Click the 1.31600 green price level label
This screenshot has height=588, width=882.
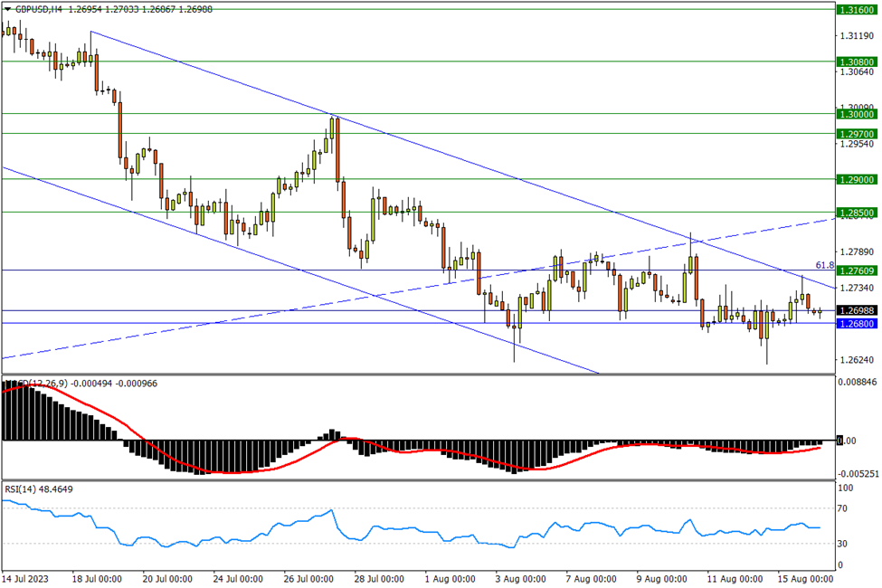click(855, 9)
